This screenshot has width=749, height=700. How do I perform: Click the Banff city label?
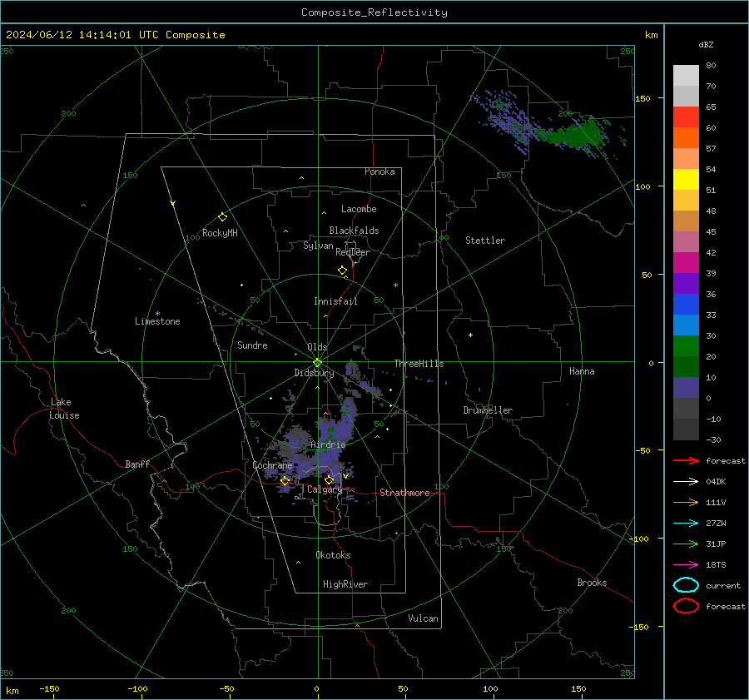(x=137, y=464)
